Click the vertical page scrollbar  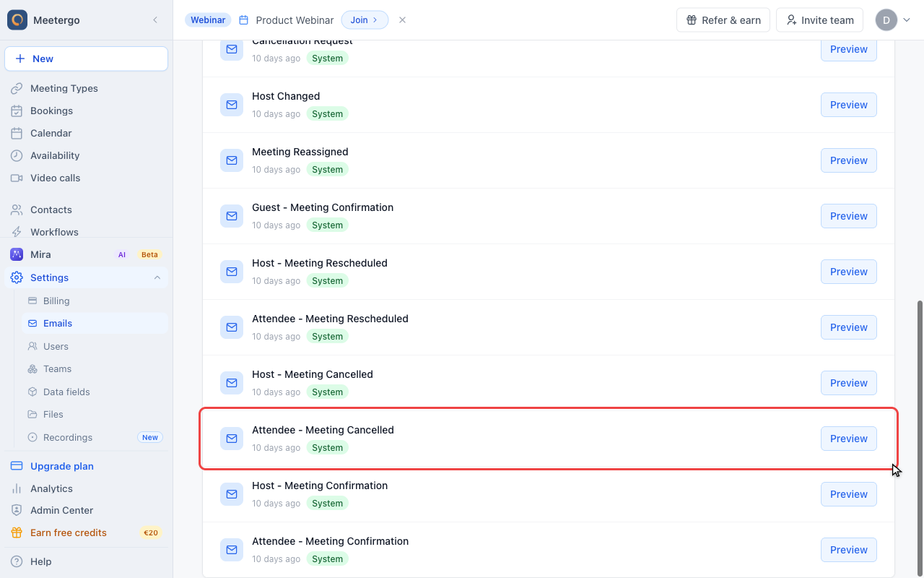point(920,435)
